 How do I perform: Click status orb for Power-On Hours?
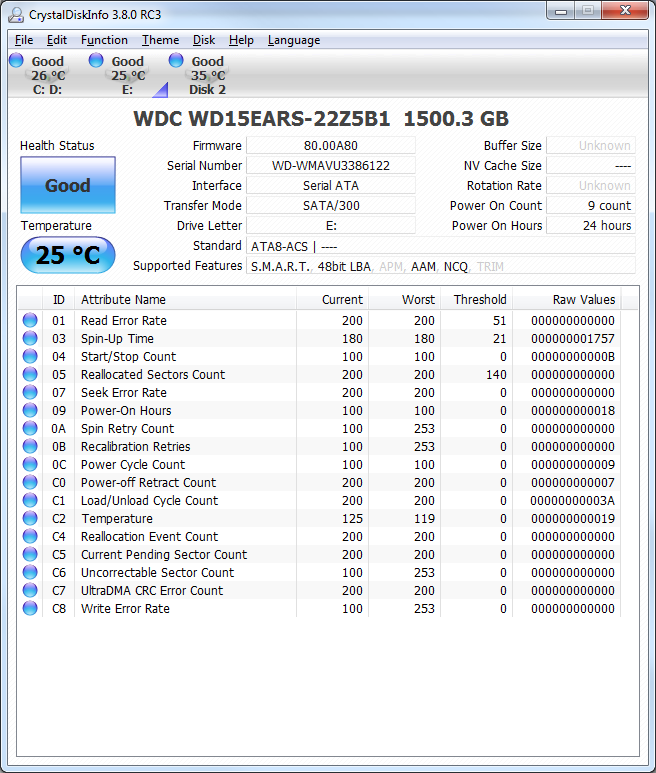(x=30, y=410)
